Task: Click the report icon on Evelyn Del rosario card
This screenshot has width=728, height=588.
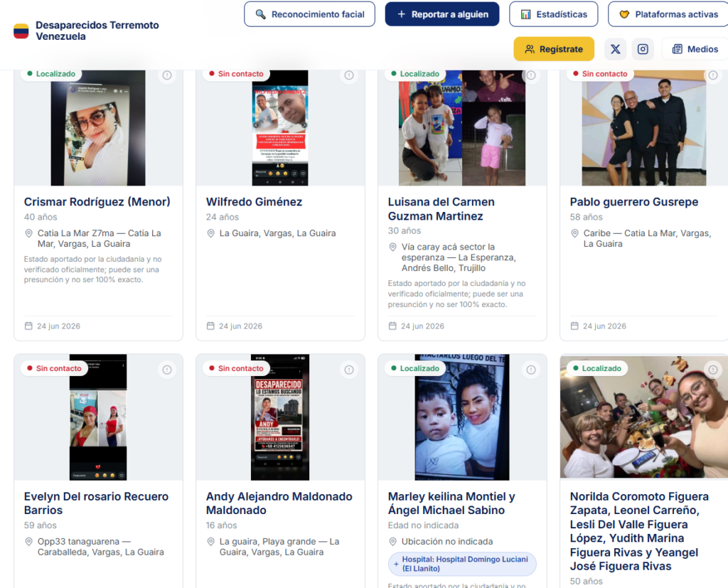Action: 167,370
